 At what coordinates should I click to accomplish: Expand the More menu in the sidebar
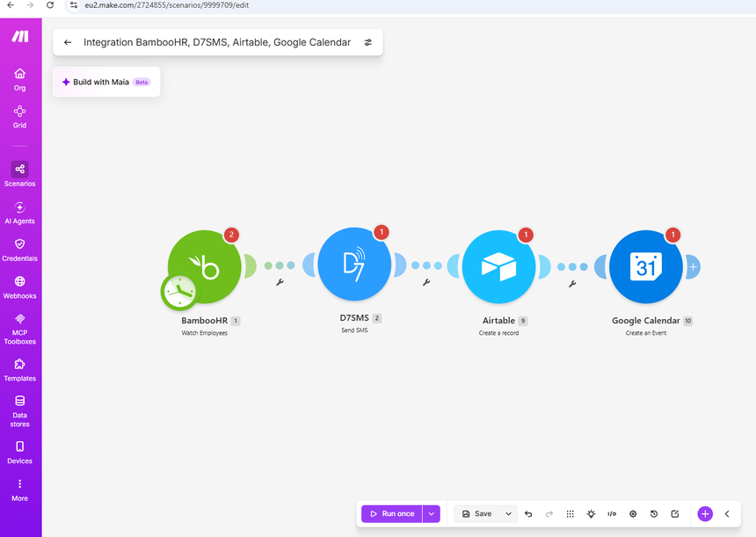point(19,490)
